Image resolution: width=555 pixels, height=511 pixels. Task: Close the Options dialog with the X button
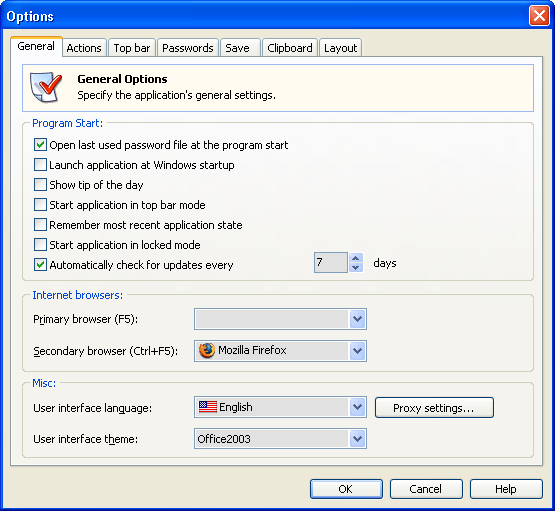539,16
